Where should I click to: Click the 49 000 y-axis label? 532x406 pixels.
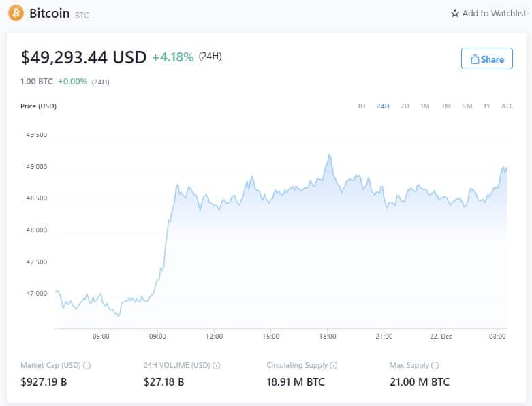click(37, 166)
